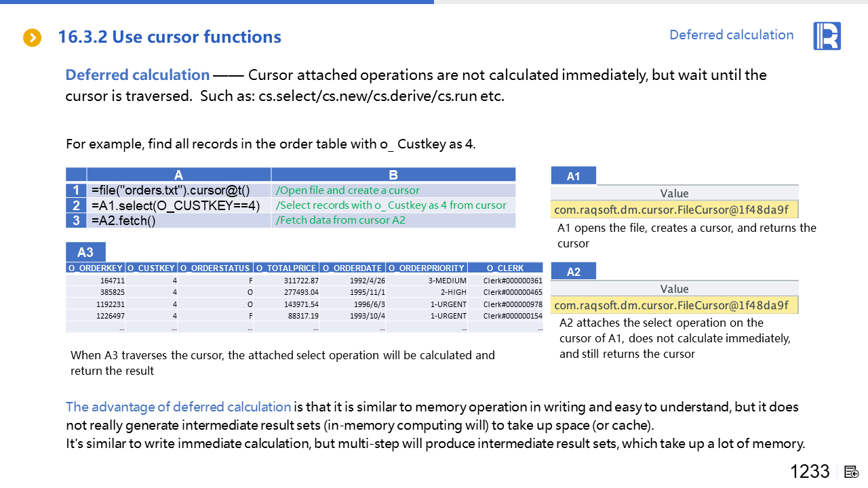The width and height of the screenshot is (868, 488).
Task: Click the O_TOTALPRICE column header
Action: pyautogui.click(x=286, y=268)
